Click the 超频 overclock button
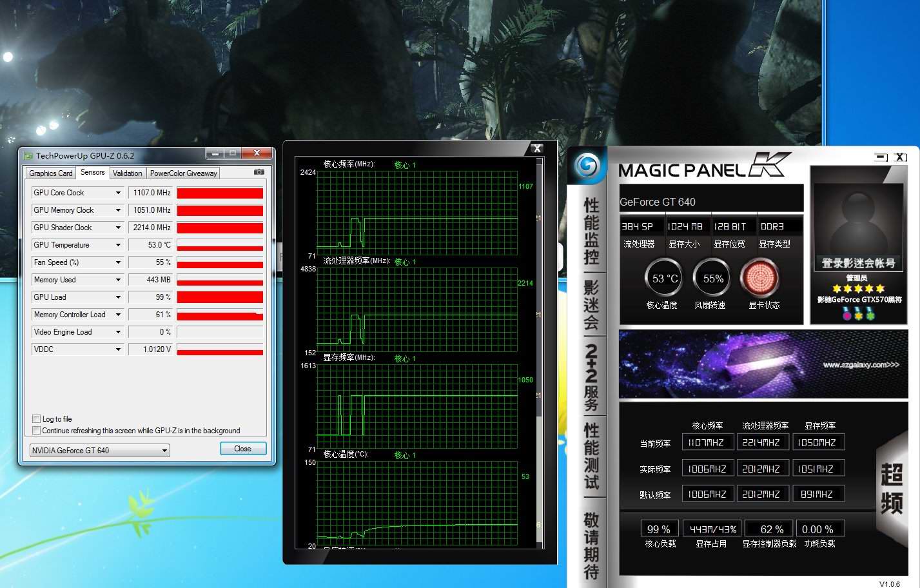920x588 pixels. (892, 489)
